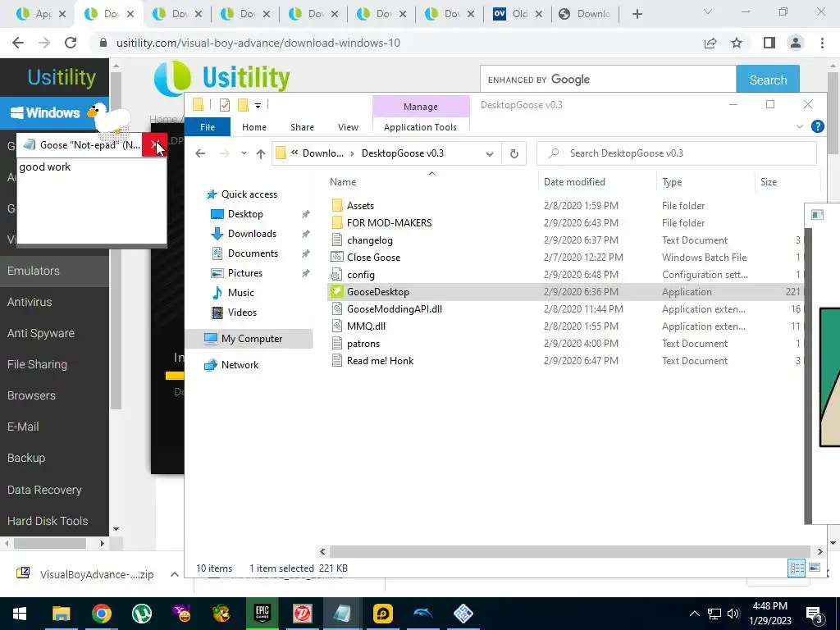Click the Usitility Search button
Screen dimensions: 840x630
768,80
